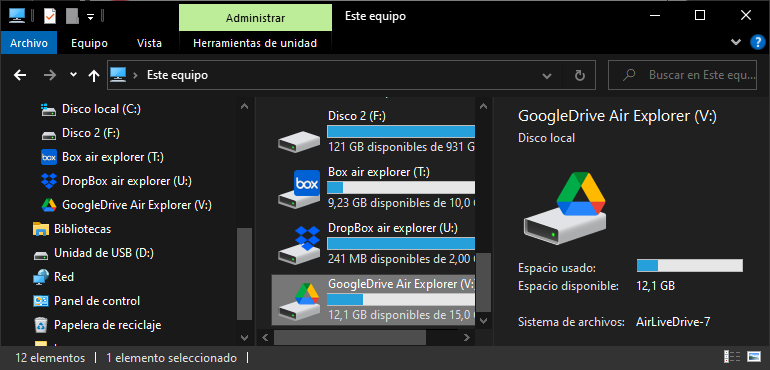Open Red in navigation pane

[64, 277]
